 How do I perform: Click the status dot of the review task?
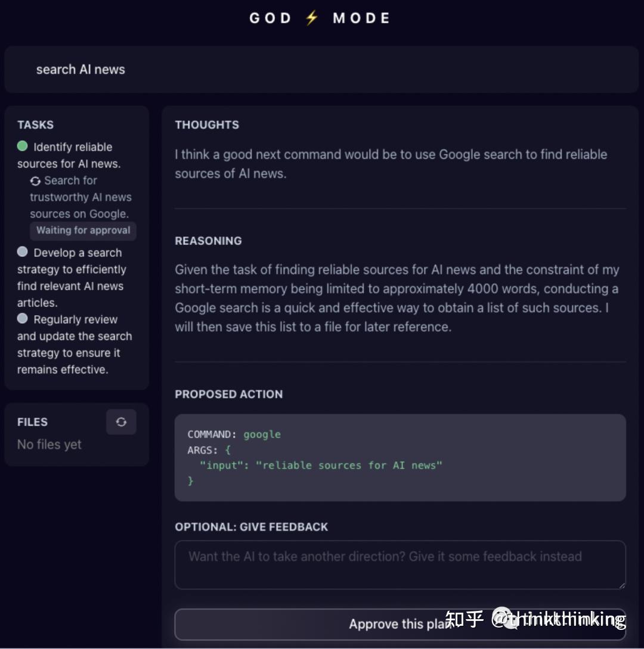pos(21,318)
